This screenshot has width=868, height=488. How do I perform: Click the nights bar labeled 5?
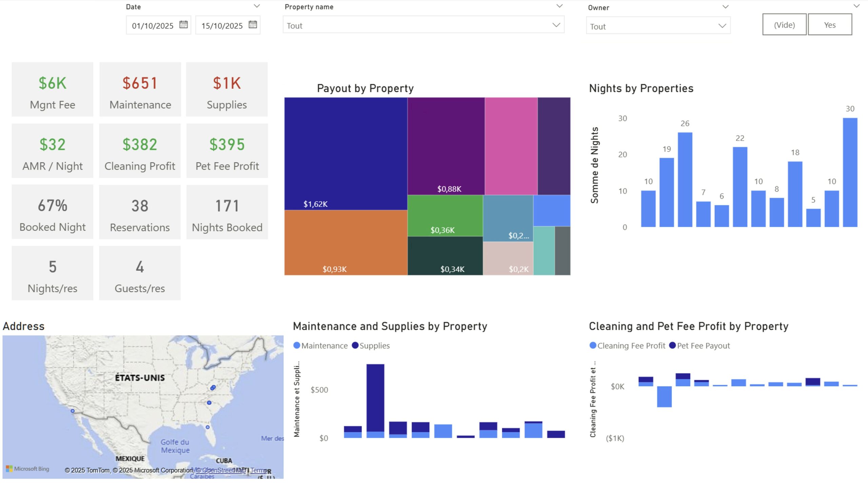tap(813, 218)
